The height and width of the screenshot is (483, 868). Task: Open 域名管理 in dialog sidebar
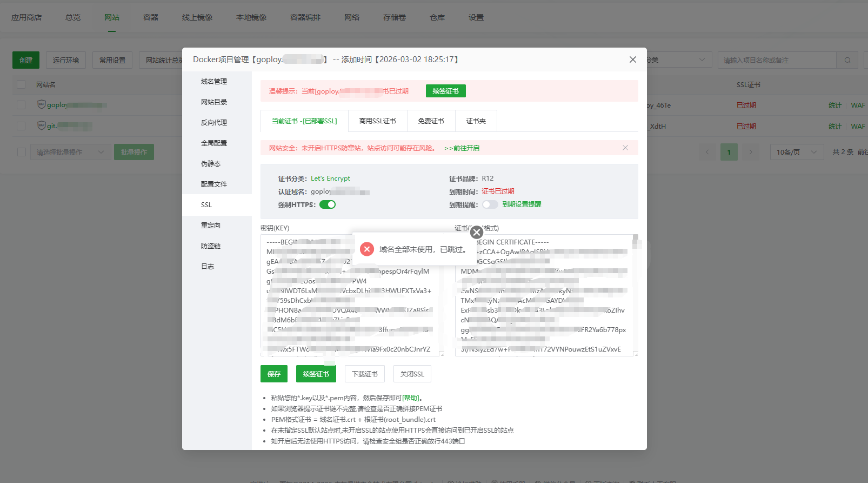pyautogui.click(x=217, y=82)
